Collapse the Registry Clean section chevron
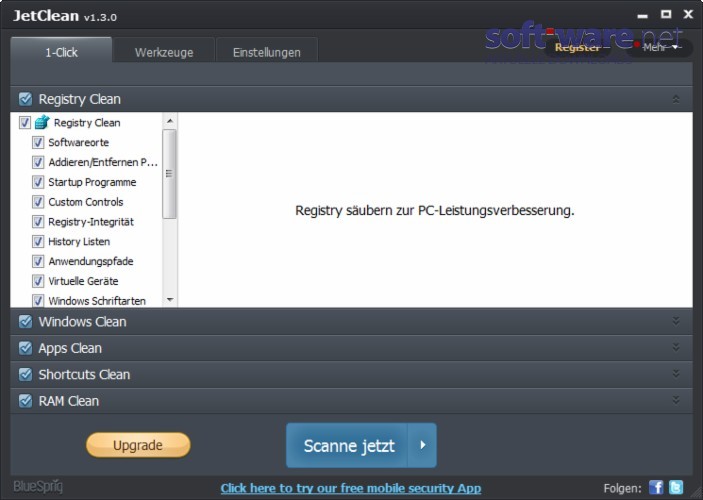This screenshot has width=703, height=500. tap(676, 99)
